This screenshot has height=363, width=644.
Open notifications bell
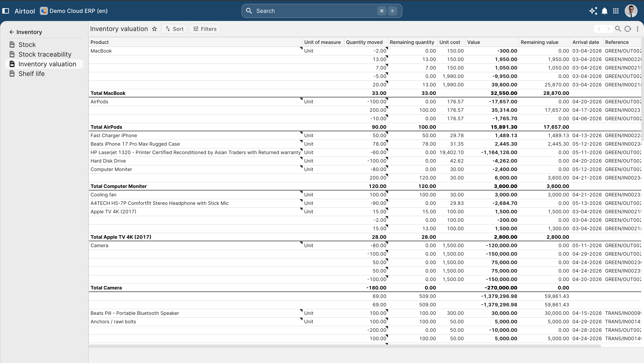coord(605,11)
